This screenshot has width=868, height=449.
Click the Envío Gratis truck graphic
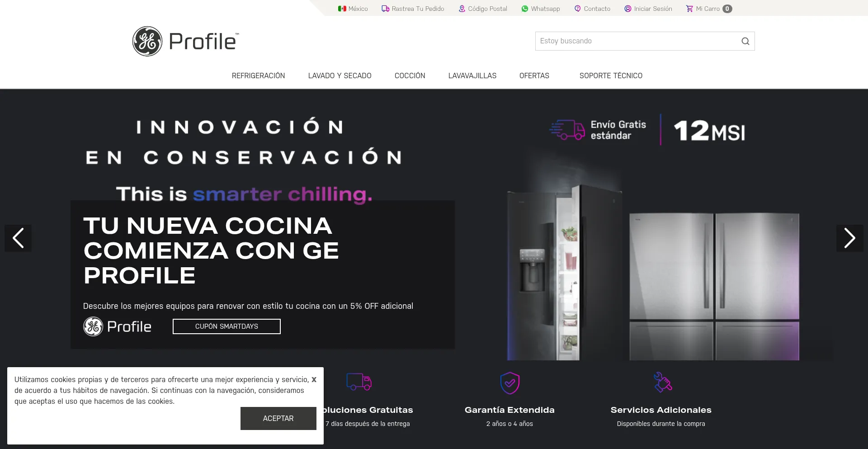[x=567, y=130]
